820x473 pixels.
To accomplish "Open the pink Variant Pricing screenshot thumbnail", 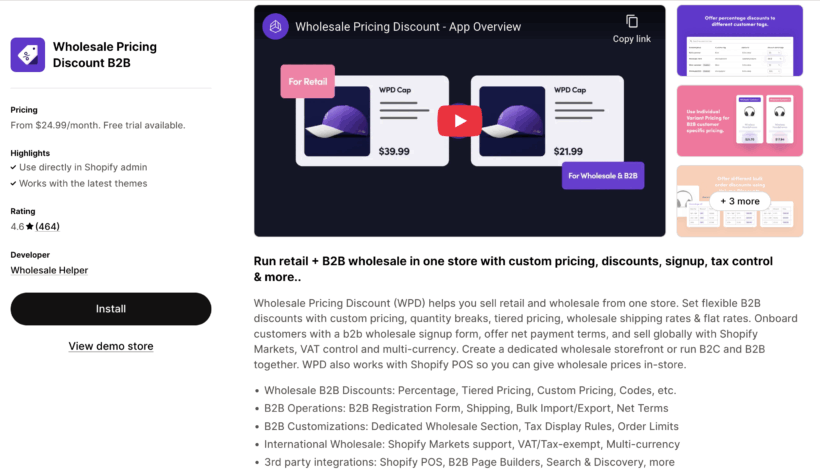I will 739,121.
